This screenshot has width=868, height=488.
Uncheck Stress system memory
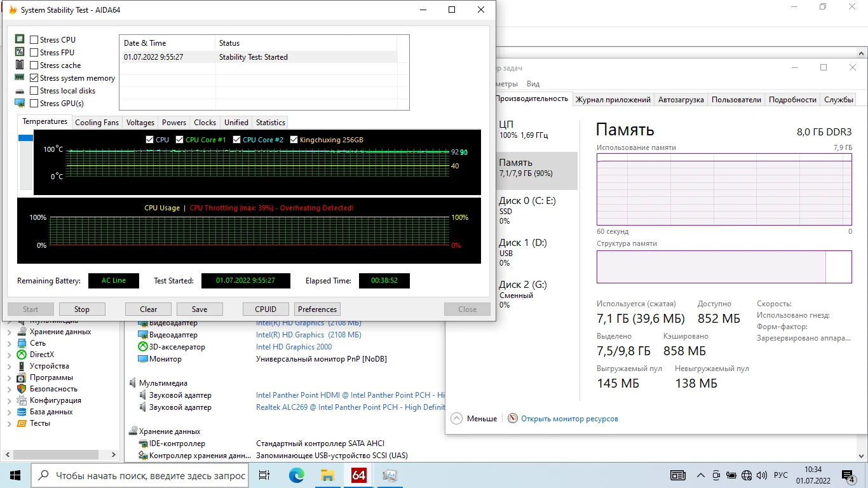coord(34,78)
